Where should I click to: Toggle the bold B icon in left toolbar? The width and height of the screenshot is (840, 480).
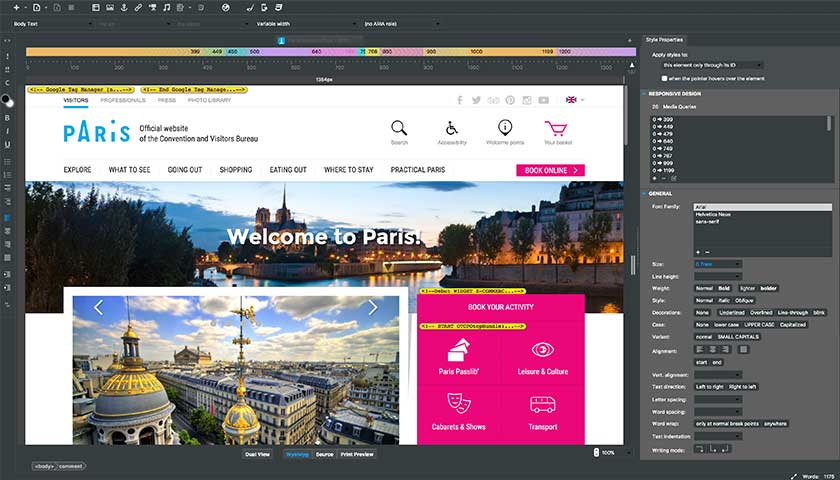click(x=8, y=118)
